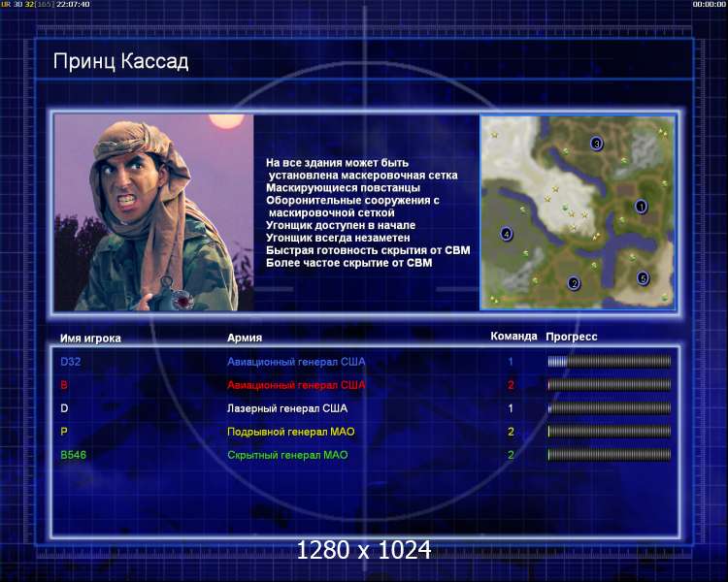Click the Принц Кассад general portrait

coord(153,212)
